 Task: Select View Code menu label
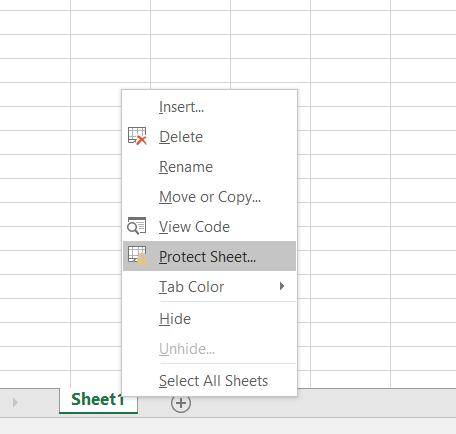[194, 227]
